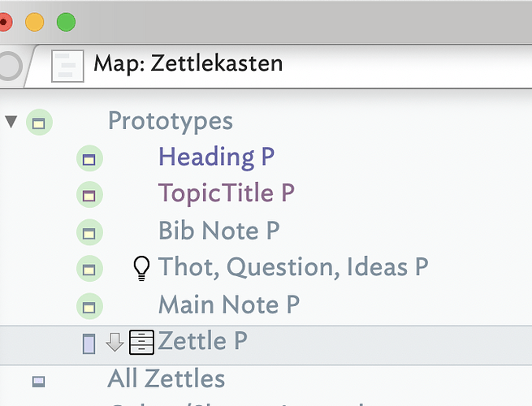Select the Prototypes container label
532x406 pixels.
coord(170,121)
